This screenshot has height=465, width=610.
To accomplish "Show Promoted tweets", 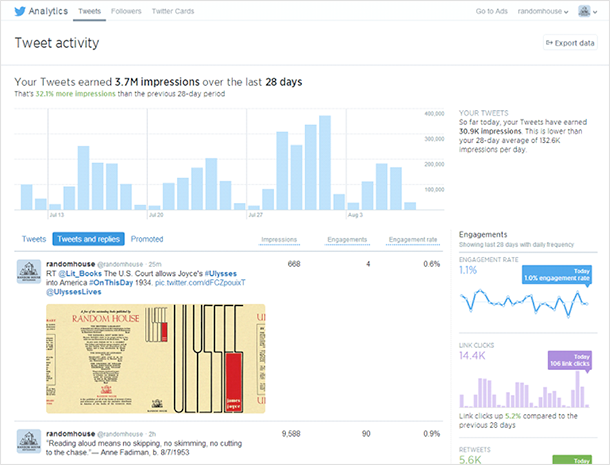I will click(147, 239).
